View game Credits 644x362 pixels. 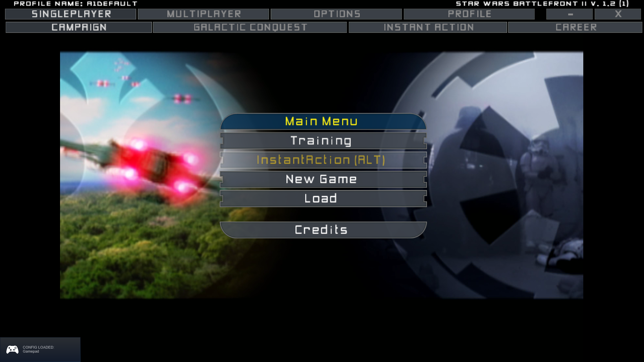coord(322,229)
